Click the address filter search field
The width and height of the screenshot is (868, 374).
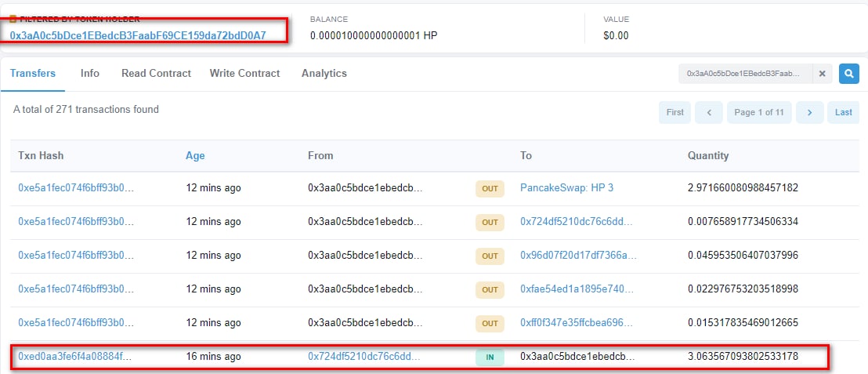coord(746,73)
